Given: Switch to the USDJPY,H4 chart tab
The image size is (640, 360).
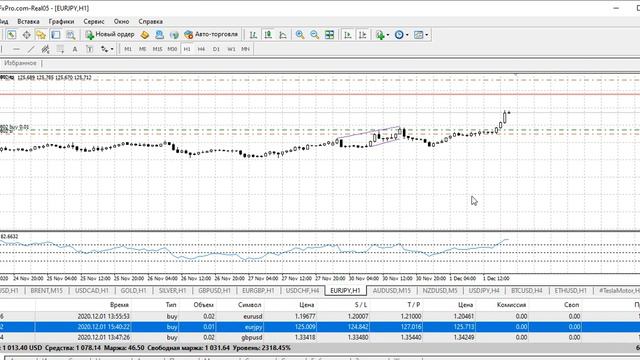Looking at the screenshot, I should point(484,291).
